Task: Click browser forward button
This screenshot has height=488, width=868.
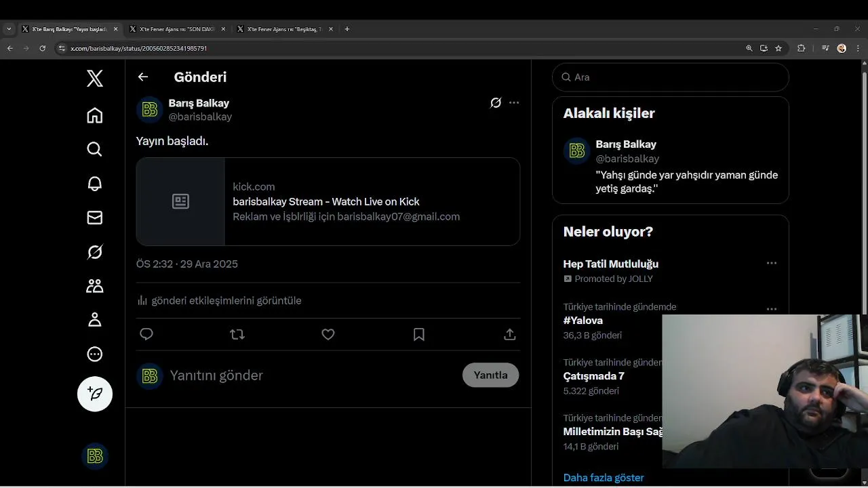Action: click(26, 48)
